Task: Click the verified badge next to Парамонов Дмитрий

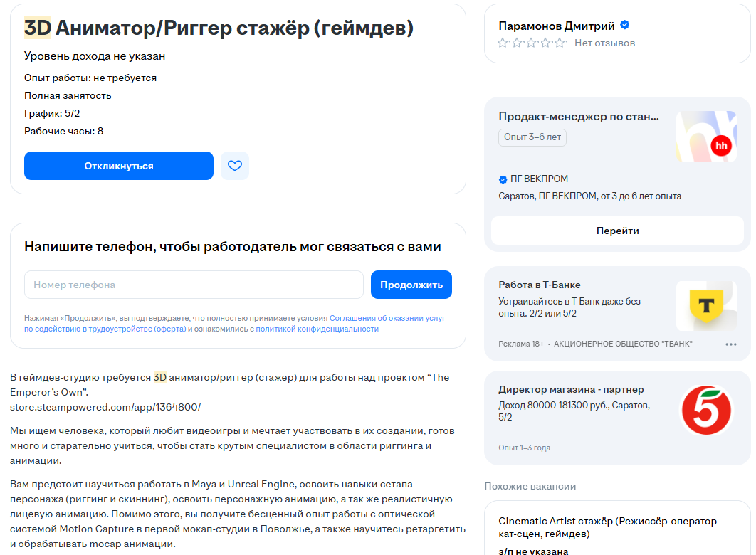Action: point(624,23)
